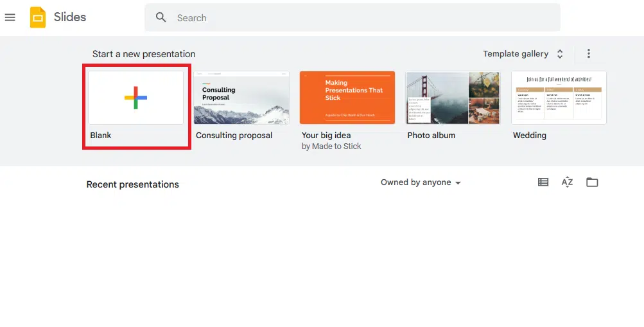Open the more options vertical dots
The height and width of the screenshot is (327, 644).
click(x=588, y=54)
